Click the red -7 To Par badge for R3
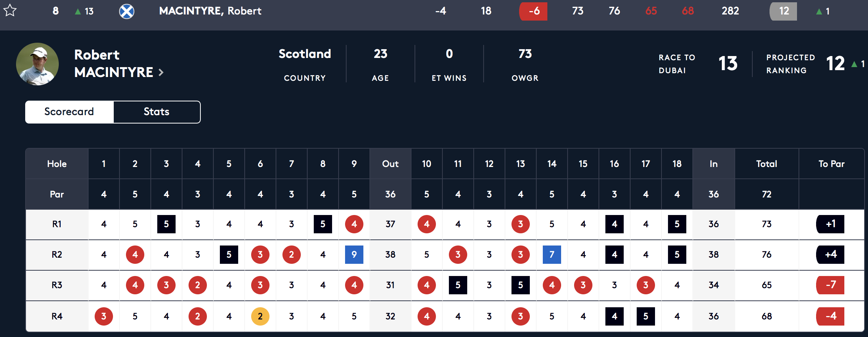Viewport: 868px width, 337px height. (830, 285)
